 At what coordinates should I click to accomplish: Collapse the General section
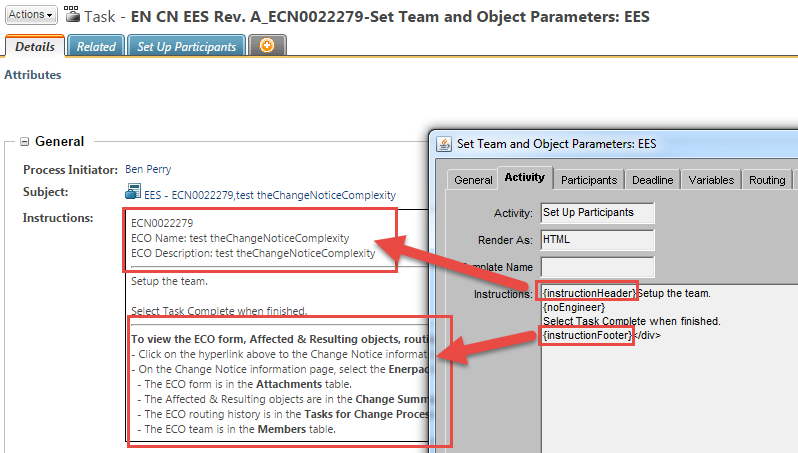coord(24,141)
